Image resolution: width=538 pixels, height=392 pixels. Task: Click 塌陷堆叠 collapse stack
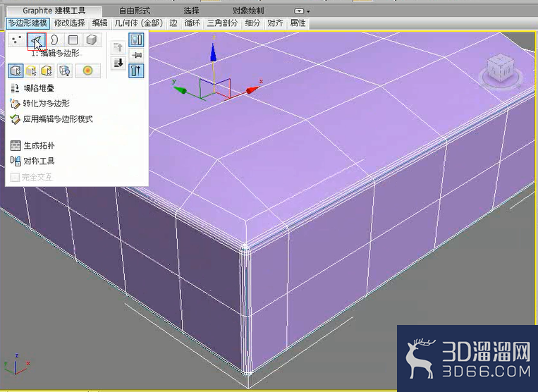point(32,88)
